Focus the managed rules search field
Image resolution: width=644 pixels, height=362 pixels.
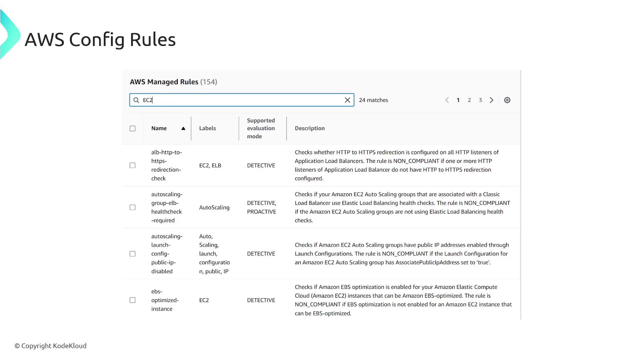pos(241,100)
